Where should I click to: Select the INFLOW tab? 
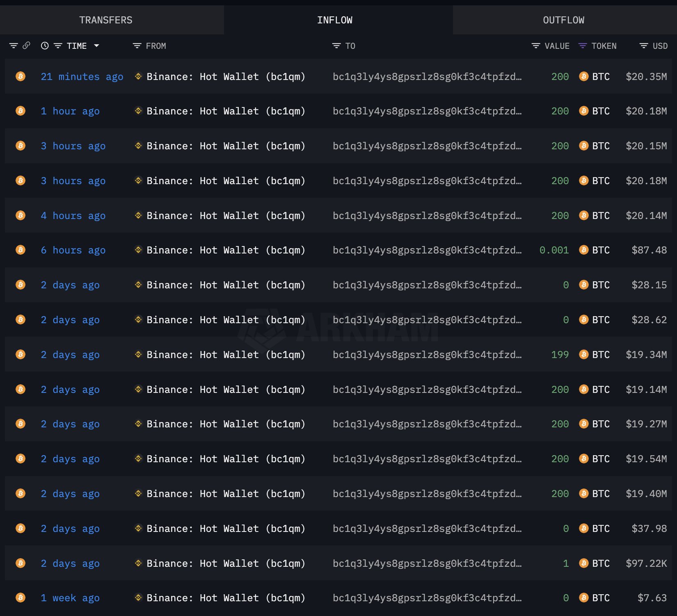[334, 20]
